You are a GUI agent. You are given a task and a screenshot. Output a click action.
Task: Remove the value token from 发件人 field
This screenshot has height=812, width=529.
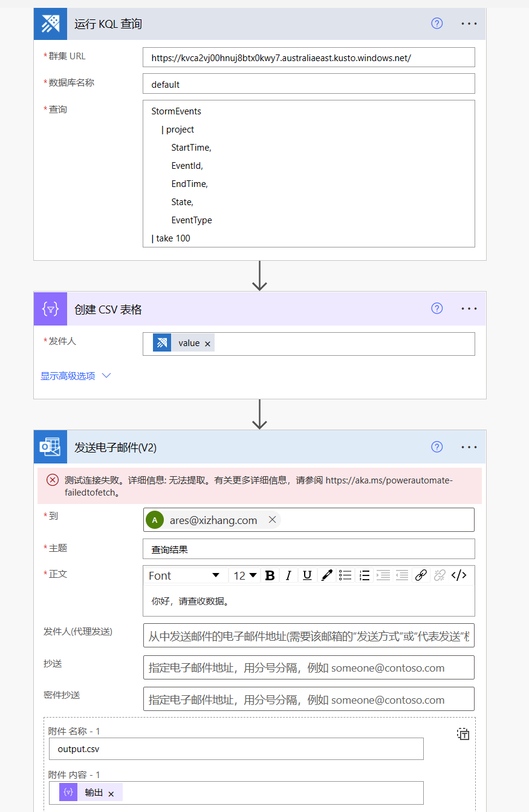[x=207, y=344]
